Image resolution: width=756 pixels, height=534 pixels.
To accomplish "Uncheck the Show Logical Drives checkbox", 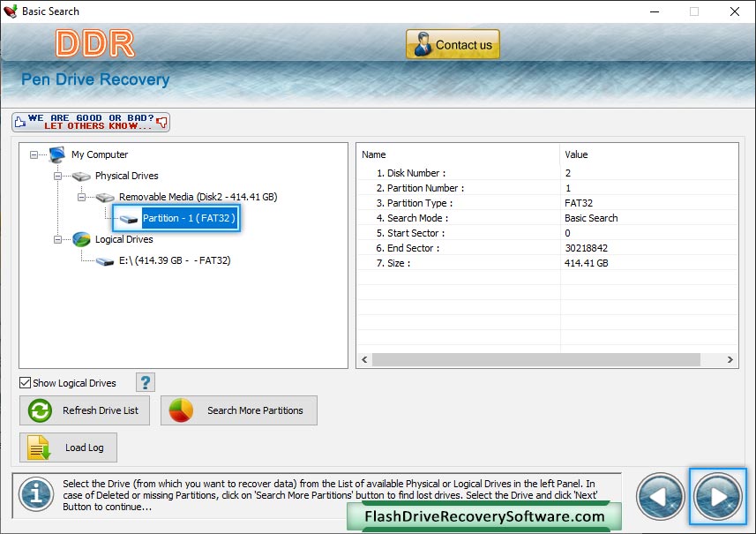I will [x=25, y=382].
